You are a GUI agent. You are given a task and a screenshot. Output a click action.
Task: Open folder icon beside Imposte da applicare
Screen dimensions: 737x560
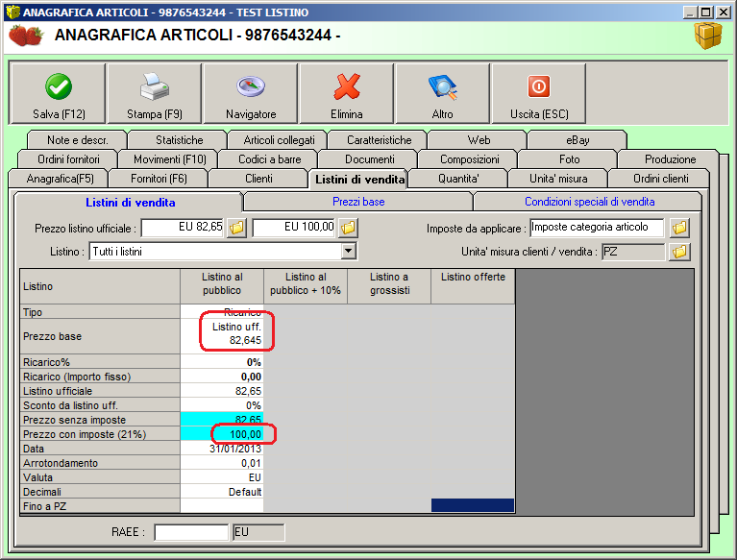click(679, 228)
